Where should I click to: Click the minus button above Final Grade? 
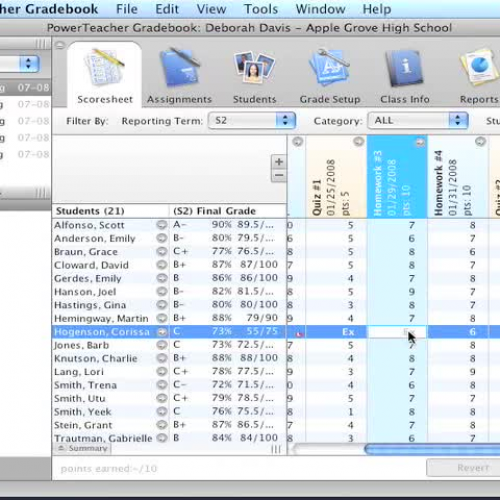tap(279, 175)
